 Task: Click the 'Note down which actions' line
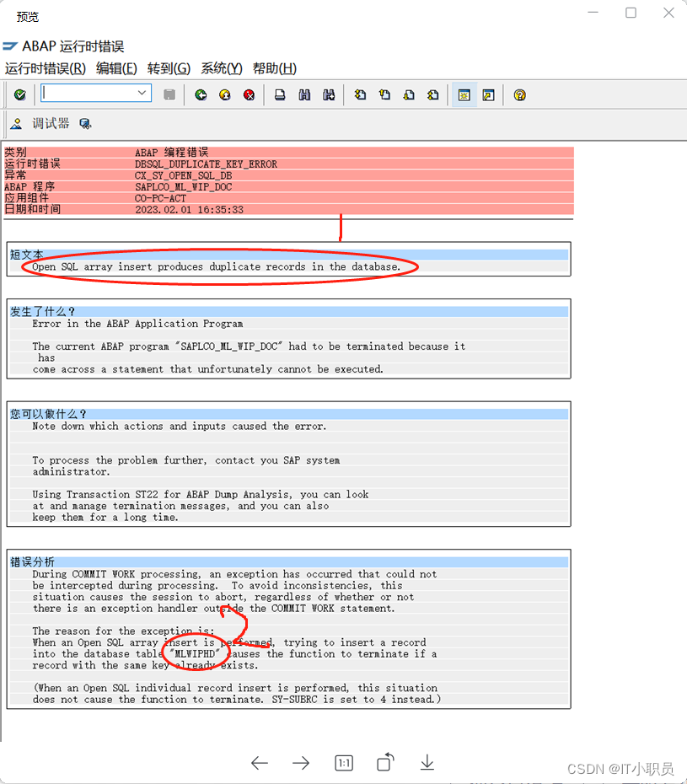coord(179,427)
